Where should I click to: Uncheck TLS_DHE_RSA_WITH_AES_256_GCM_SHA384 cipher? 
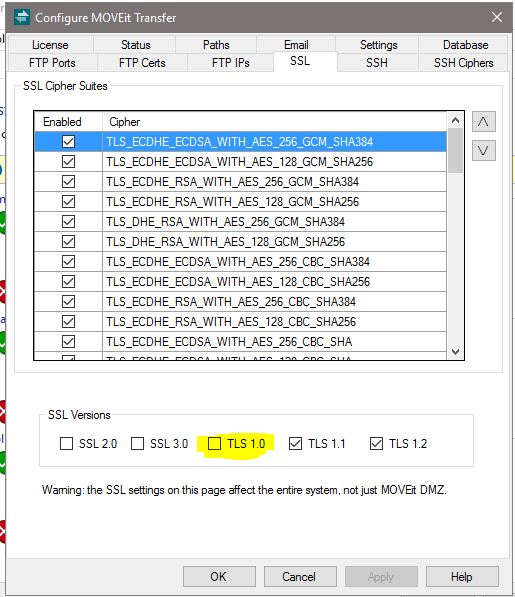coord(69,222)
